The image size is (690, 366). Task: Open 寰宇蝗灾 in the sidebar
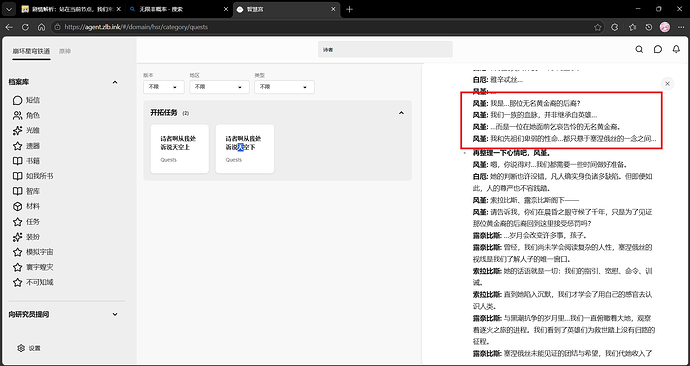click(33, 267)
